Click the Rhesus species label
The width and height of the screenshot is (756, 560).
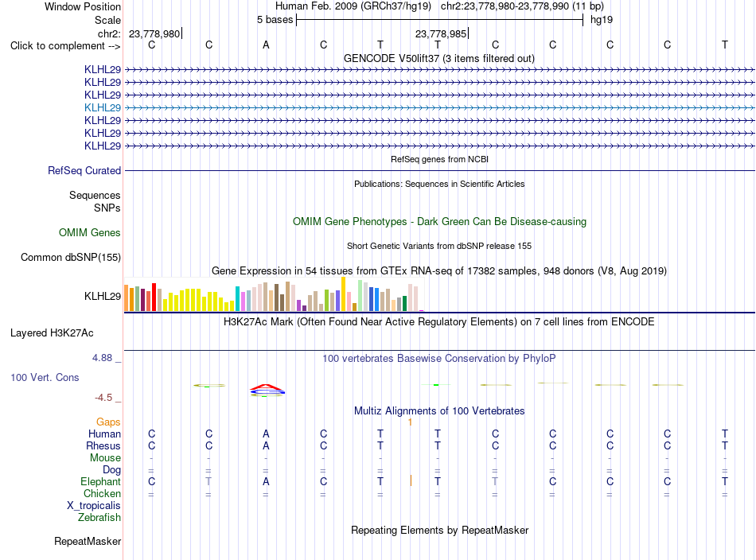pyautogui.click(x=103, y=445)
